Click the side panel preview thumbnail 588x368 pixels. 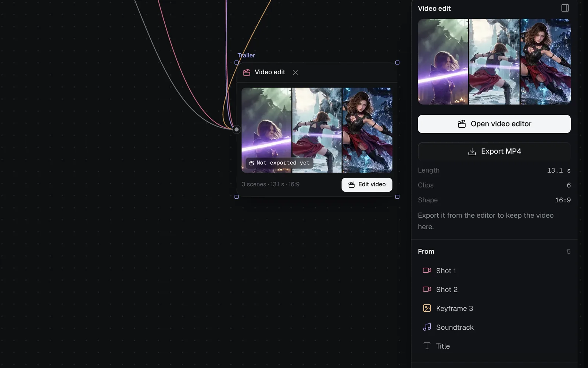(494, 61)
